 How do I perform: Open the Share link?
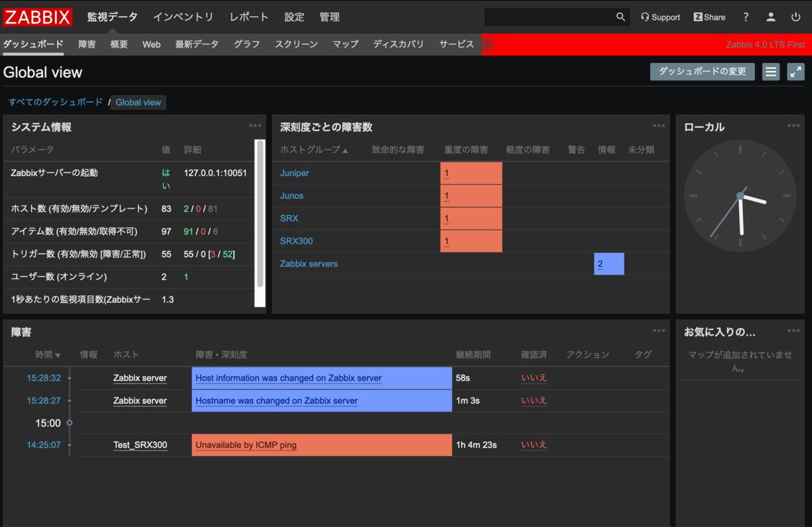(x=709, y=17)
